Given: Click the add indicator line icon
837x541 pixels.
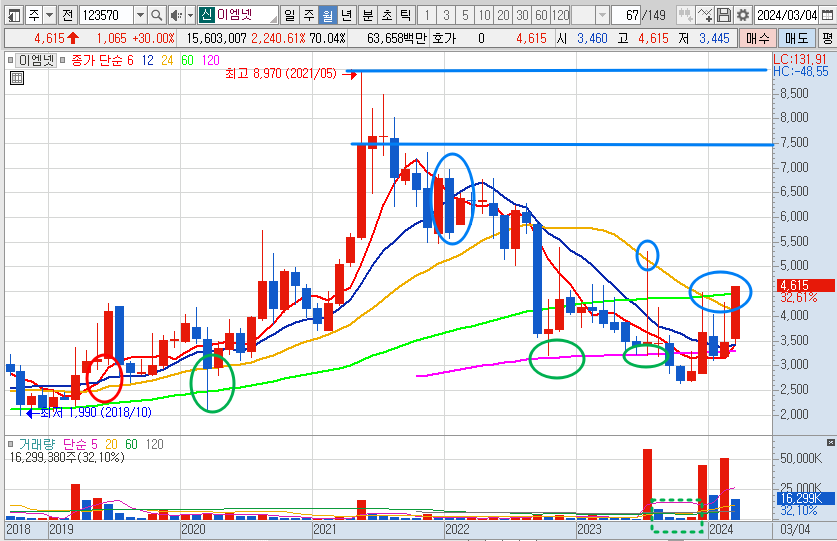Looking at the screenshot, I should 705,15.
